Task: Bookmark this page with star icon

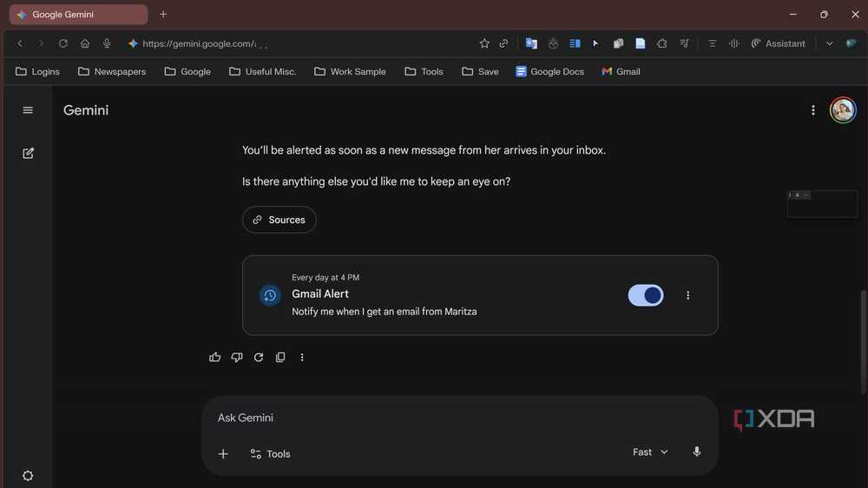Action: pyautogui.click(x=484, y=43)
